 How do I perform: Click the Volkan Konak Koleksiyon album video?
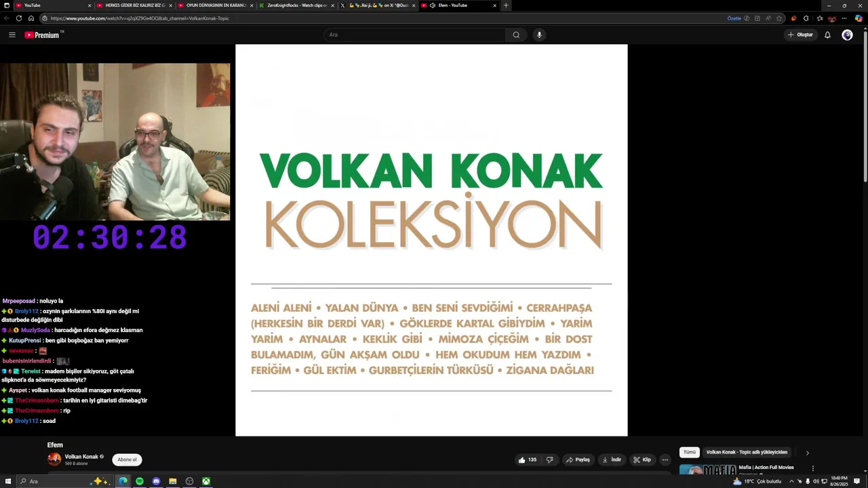(431, 240)
